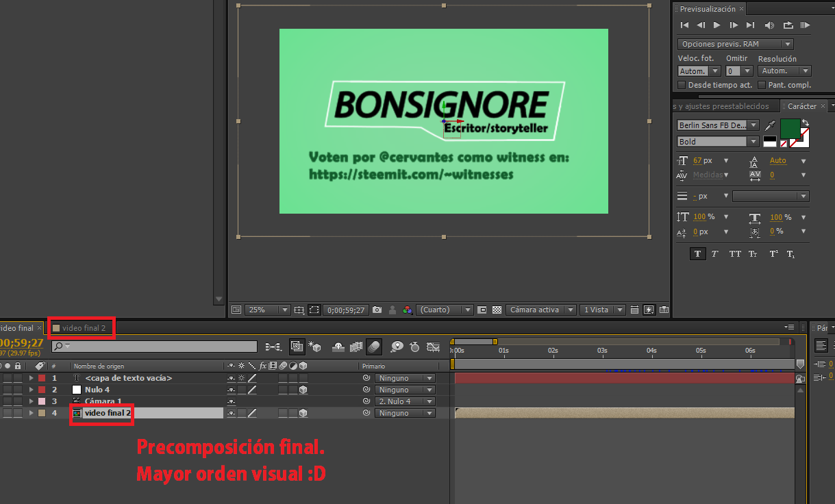Set color to black/white using the small swatch
835x504 pixels.
(770, 142)
